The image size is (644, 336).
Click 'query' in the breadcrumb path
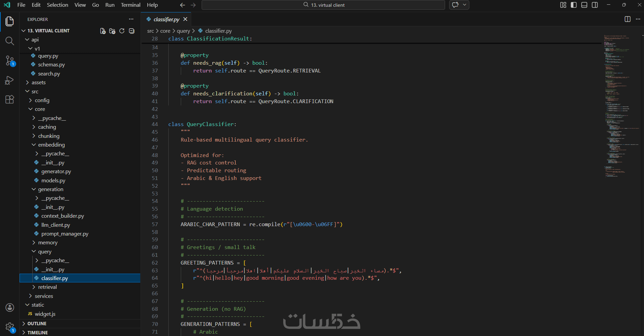click(x=183, y=31)
